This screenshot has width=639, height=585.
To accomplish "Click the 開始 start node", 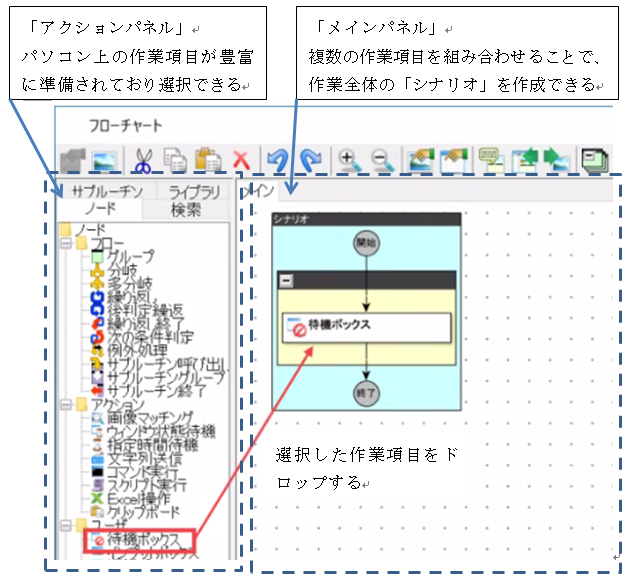I will [x=366, y=243].
